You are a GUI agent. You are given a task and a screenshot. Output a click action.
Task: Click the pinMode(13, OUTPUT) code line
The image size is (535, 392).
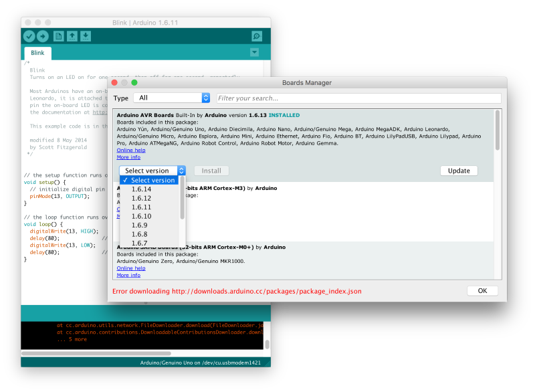60,196
